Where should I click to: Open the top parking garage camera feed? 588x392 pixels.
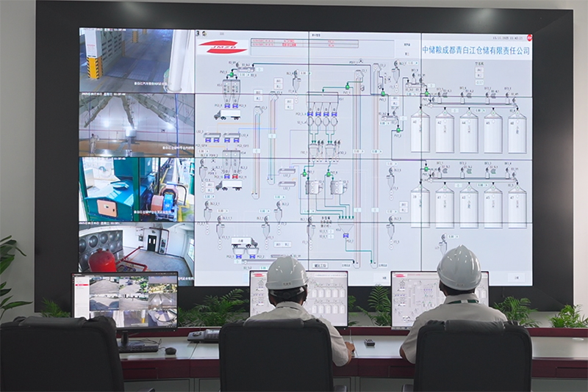click(136, 60)
